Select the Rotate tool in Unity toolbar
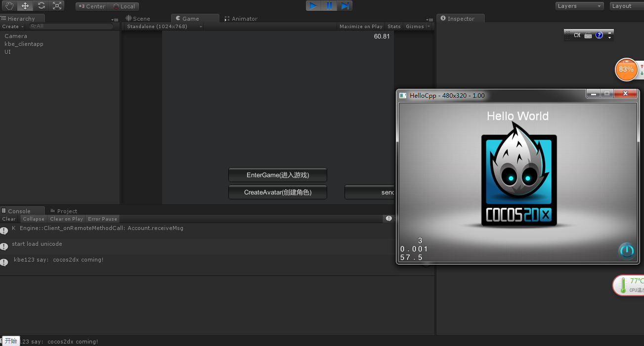This screenshot has height=346, width=644. [42, 6]
